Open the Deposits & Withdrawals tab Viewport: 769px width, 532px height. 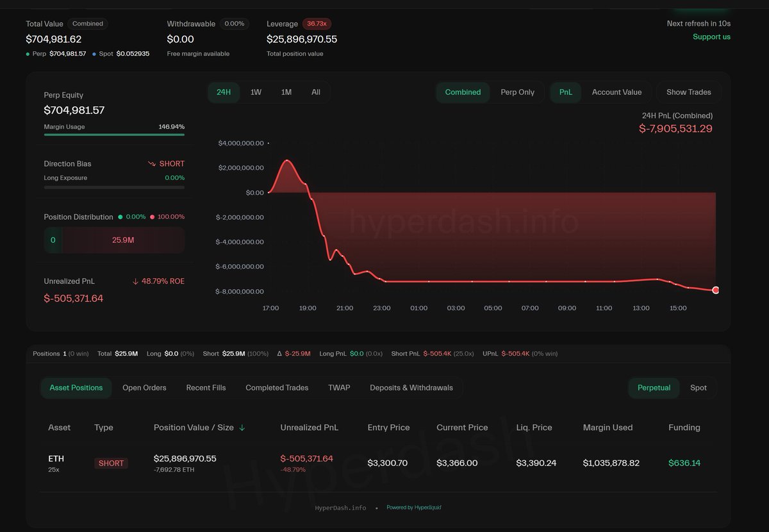click(x=411, y=388)
